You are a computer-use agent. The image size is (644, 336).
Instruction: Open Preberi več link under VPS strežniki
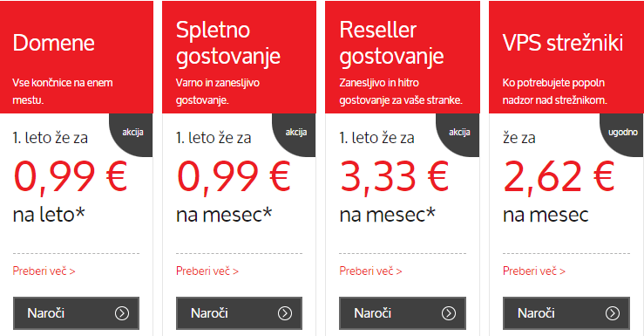(534, 271)
